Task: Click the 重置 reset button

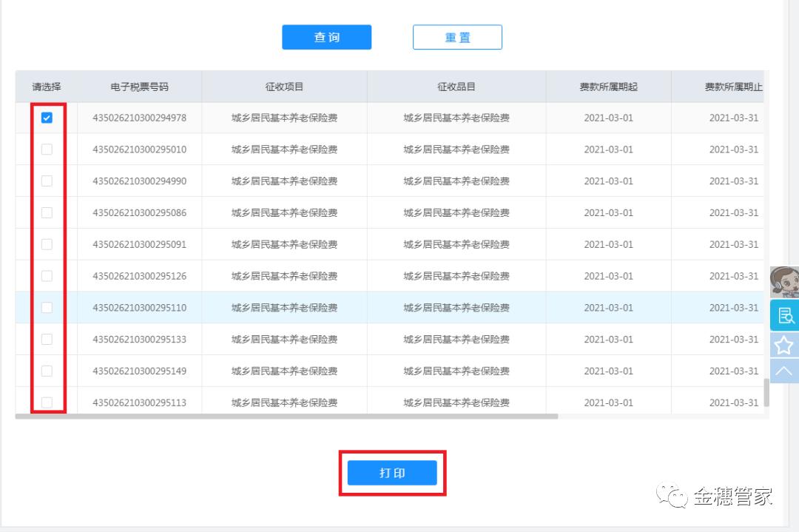Action: (457, 36)
